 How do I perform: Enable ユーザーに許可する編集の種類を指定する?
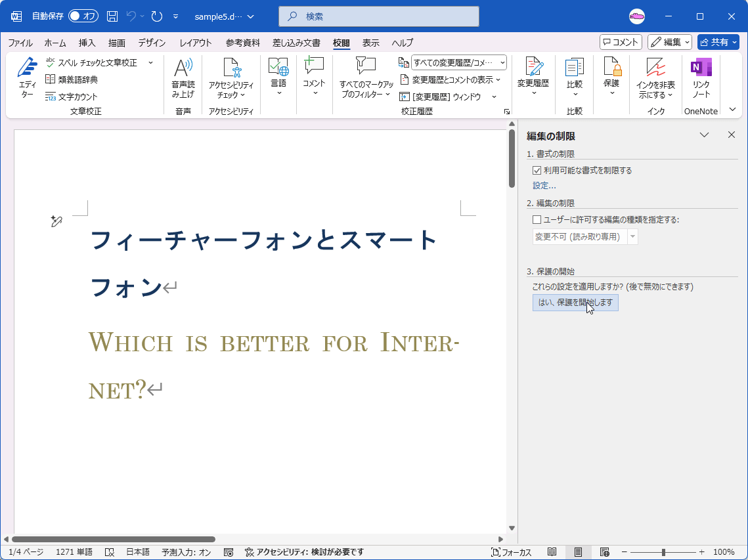(x=535, y=220)
